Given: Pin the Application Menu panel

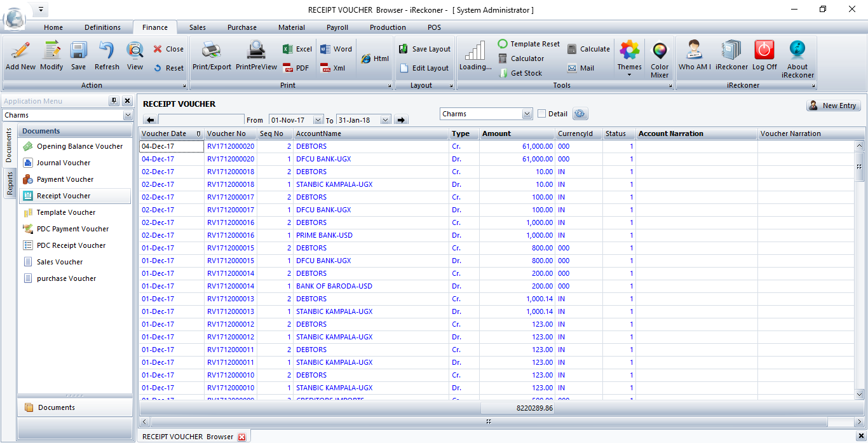Looking at the screenshot, I should (x=114, y=101).
